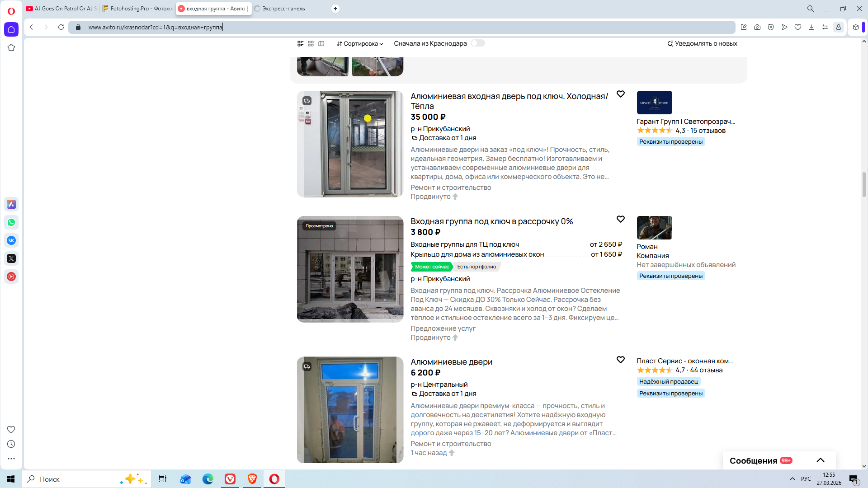Viewport: 868px width, 488px height.
Task: Switch to grid view of listings
Action: pos(311,43)
